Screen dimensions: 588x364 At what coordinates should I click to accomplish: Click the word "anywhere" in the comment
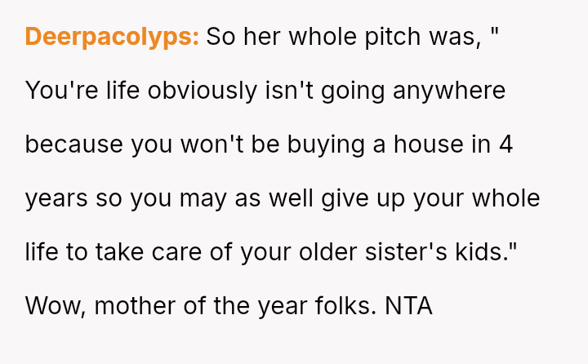[449, 91]
